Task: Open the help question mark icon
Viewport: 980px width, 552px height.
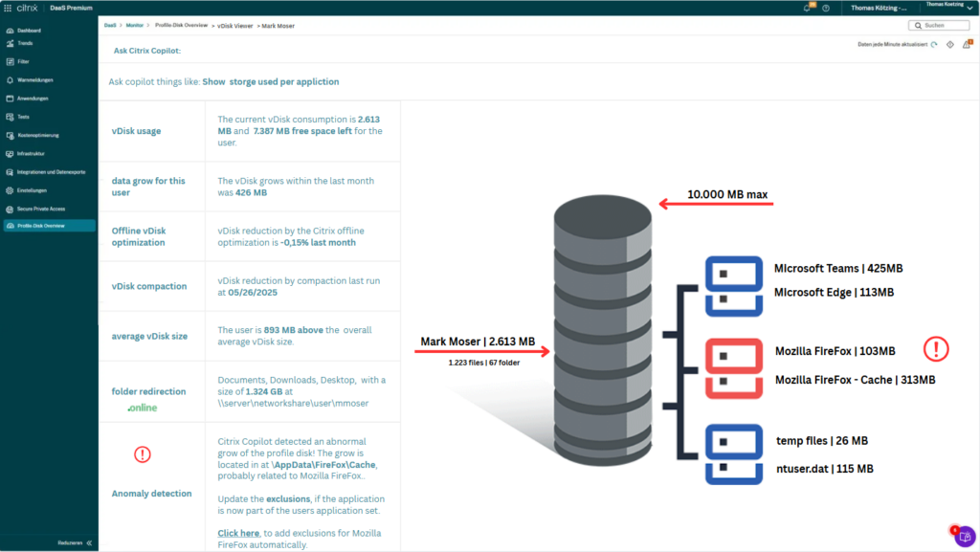Action: (x=826, y=8)
